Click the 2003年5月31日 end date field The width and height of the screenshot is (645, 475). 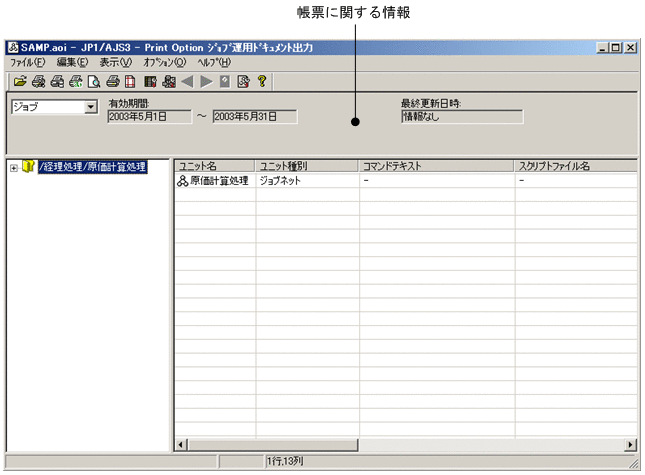tap(255, 117)
